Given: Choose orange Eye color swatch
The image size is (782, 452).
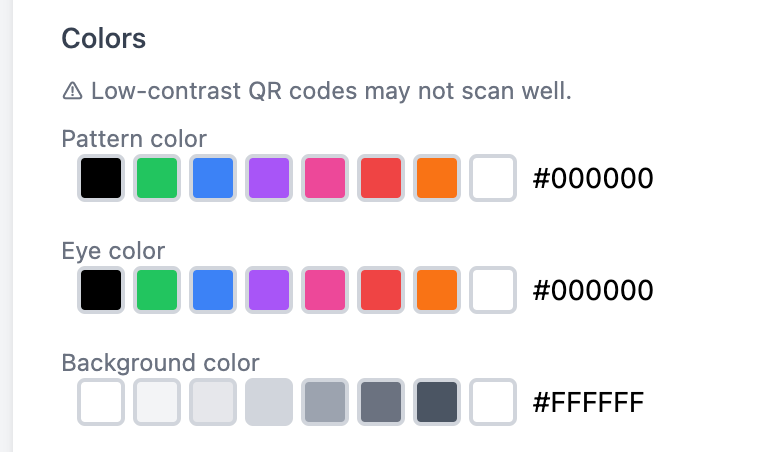Looking at the screenshot, I should [x=437, y=290].
